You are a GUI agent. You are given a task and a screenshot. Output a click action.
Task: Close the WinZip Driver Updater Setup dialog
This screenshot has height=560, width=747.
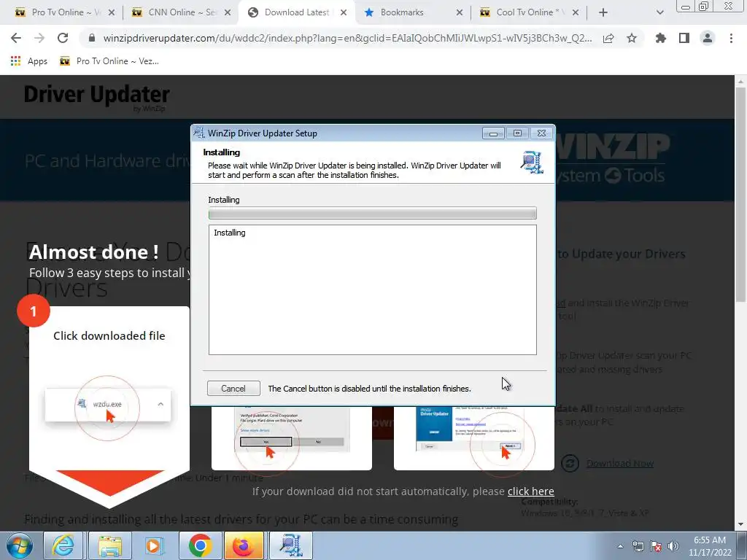[x=542, y=133]
